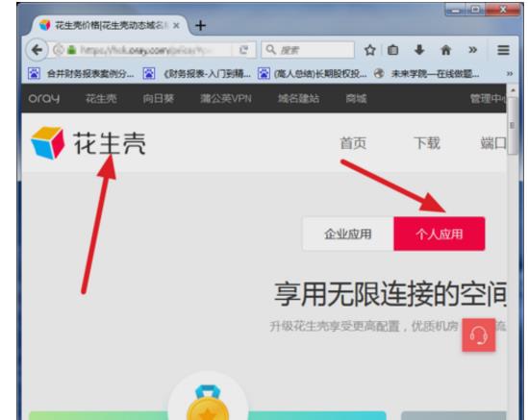Viewport: 528px width, 420px height.
Task: Expand toolbar overflow double chevron
Action: 473,50
